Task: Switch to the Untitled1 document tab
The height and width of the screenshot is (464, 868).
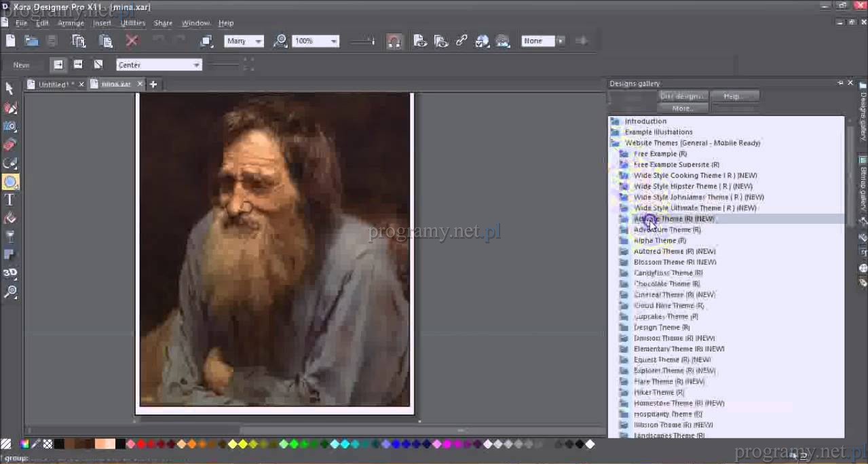Action: tap(53, 85)
